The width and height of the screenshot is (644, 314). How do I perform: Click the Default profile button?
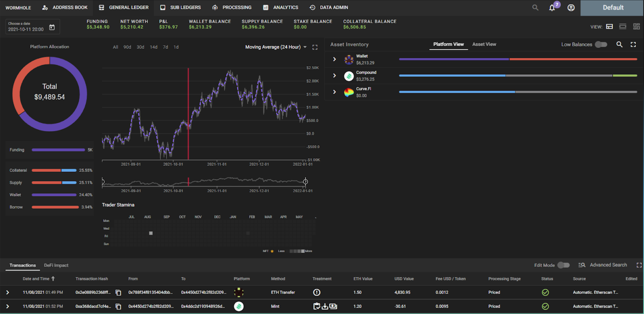click(x=612, y=8)
